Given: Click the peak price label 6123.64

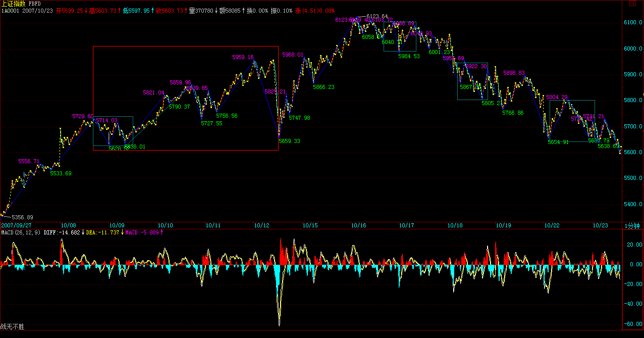Looking at the screenshot, I should (377, 16).
